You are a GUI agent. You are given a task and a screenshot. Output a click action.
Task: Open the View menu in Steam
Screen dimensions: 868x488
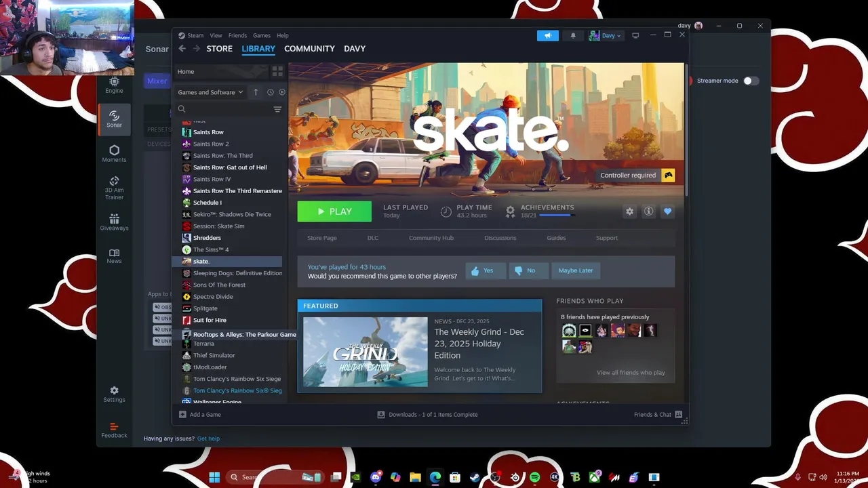coord(216,35)
